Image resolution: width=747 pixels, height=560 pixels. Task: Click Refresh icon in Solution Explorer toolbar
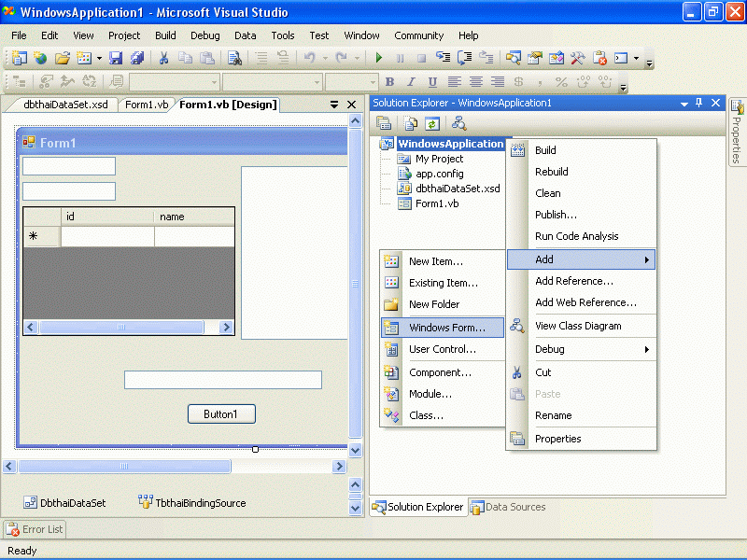pos(432,123)
